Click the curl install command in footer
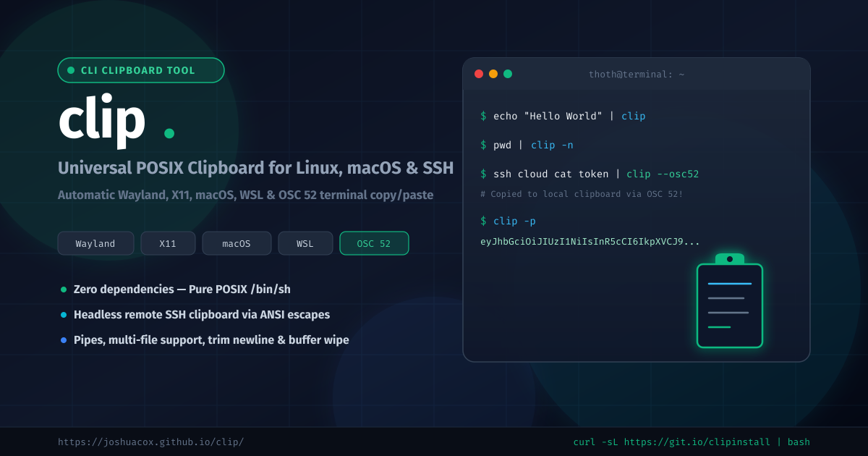 [692, 442]
